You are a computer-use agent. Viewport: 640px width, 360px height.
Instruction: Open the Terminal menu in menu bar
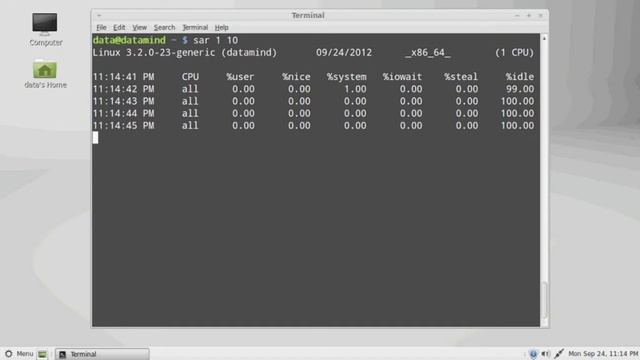tap(195, 27)
